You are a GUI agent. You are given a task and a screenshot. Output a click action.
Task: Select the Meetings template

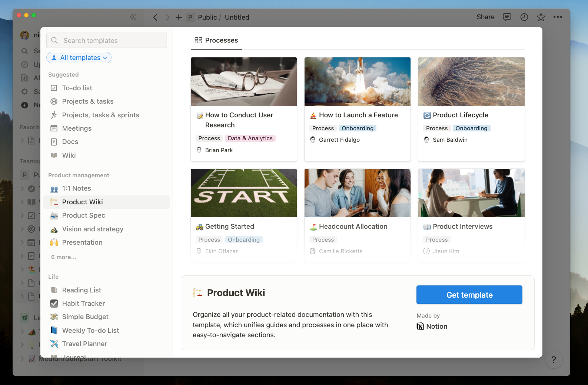(x=107, y=128)
